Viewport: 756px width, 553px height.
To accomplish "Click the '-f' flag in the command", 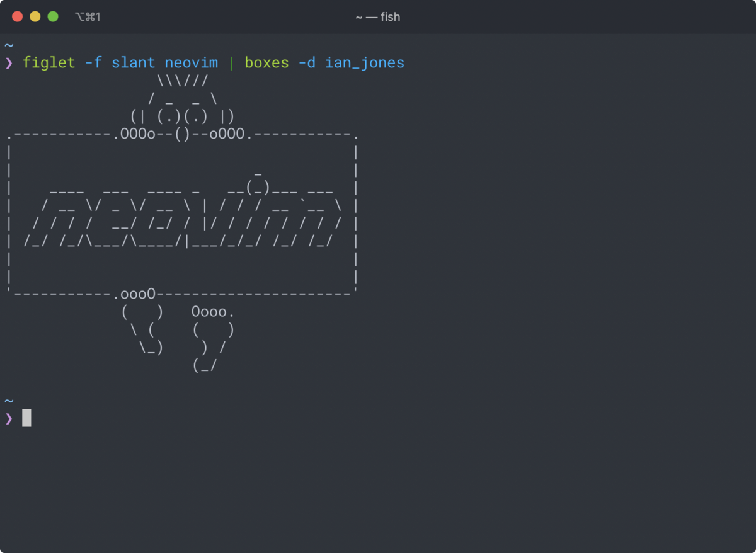I will 93,63.
